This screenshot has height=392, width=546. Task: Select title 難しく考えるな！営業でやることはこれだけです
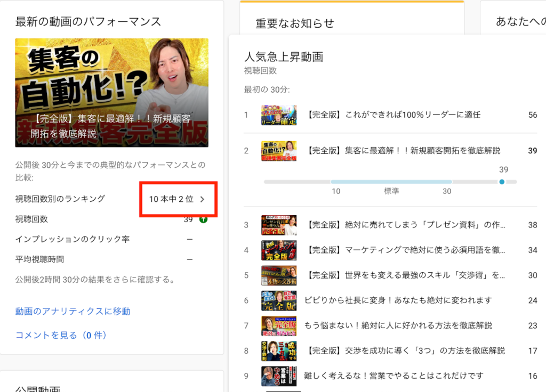pos(394,375)
